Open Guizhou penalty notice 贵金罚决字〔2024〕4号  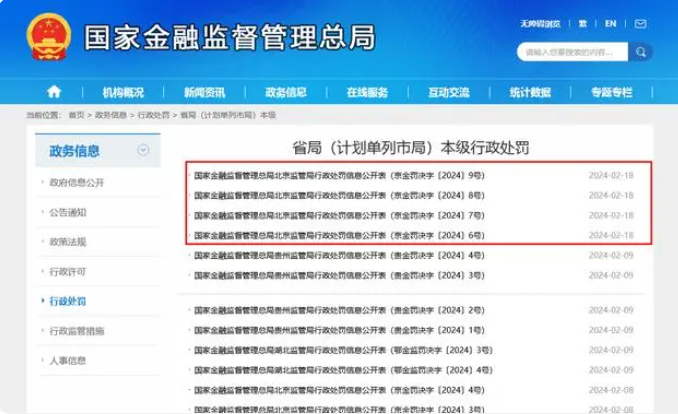(x=339, y=255)
